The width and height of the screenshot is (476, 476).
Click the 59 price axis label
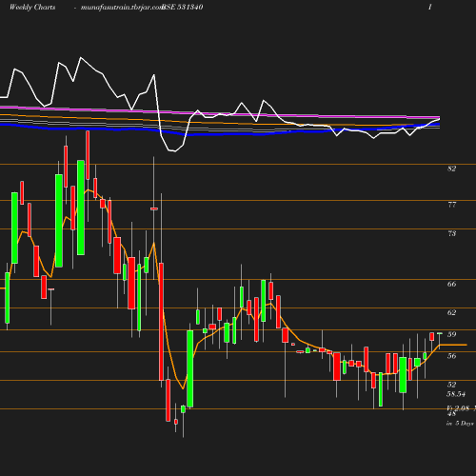click(x=451, y=334)
